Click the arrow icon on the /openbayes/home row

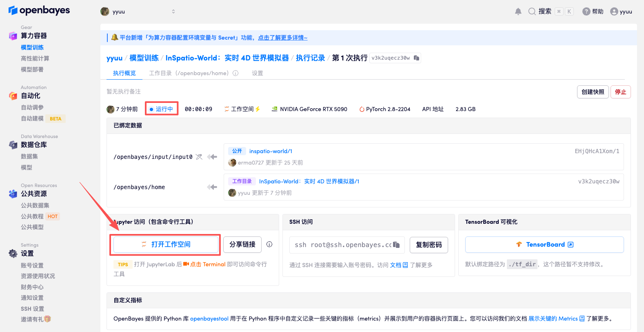(x=212, y=187)
